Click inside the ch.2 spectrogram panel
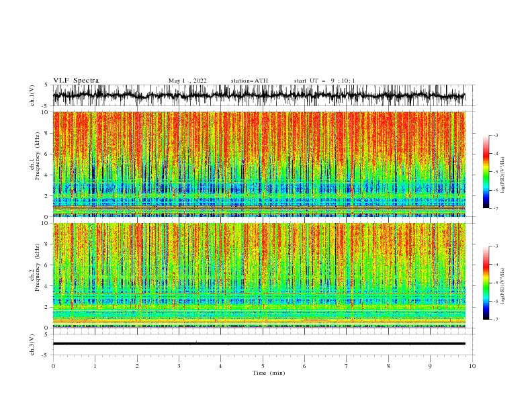The width and height of the screenshot is (532, 411). (x=259, y=275)
